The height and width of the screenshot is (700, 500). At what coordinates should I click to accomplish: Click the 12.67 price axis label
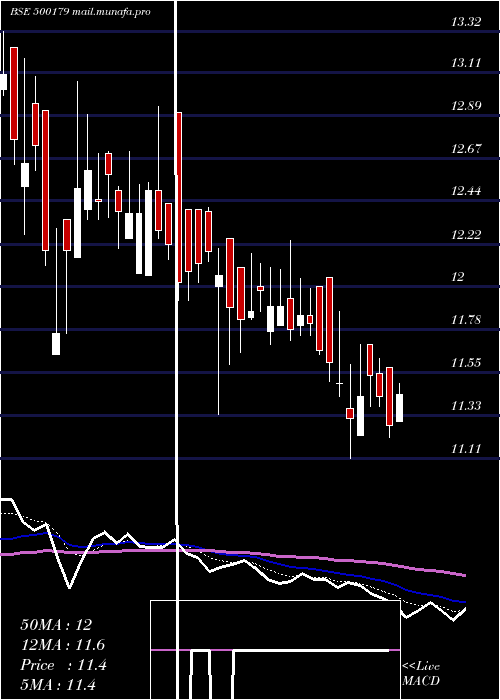pos(466,148)
